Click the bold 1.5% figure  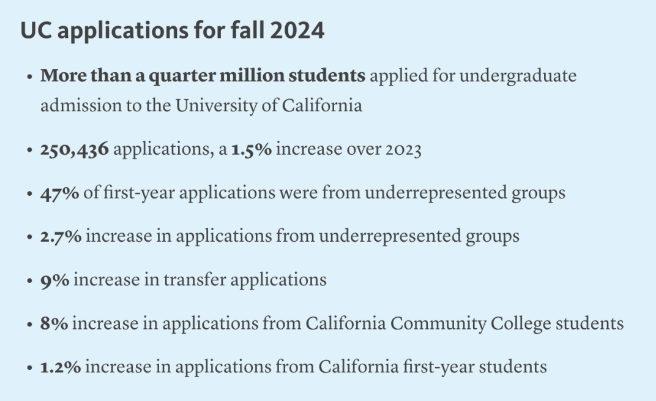(x=251, y=149)
